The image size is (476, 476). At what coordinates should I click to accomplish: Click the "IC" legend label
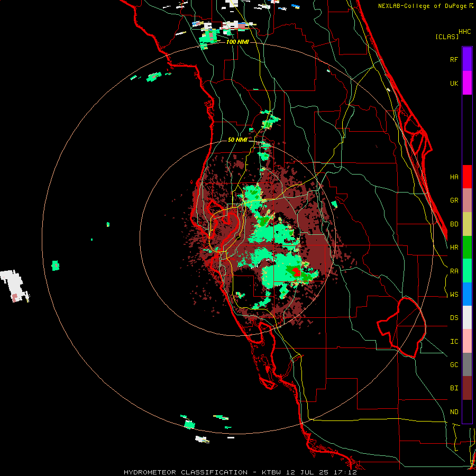point(454,342)
